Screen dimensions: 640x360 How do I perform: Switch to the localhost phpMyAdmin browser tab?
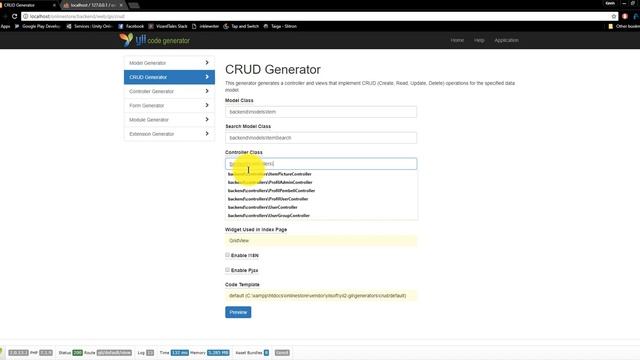93,5
